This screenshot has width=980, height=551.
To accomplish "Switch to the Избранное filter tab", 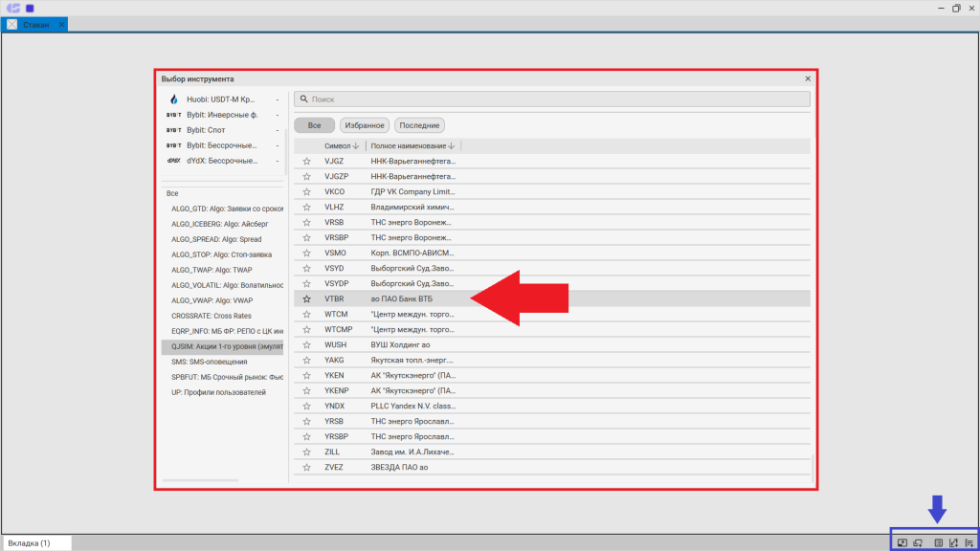I will 364,125.
